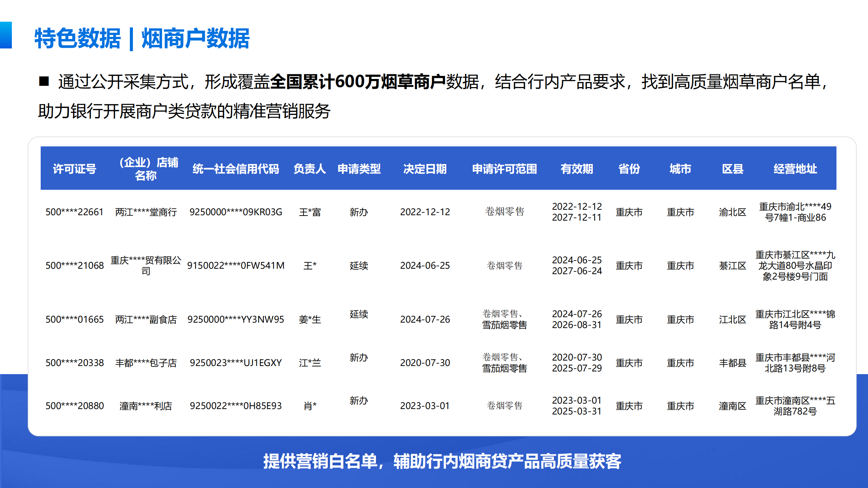Select license number 500****22661 cell

[x=75, y=212]
